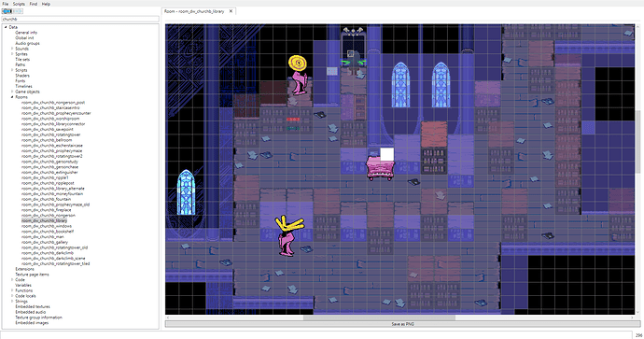Open Global init in the tree
The width and height of the screenshot is (644, 339).
pos(24,37)
